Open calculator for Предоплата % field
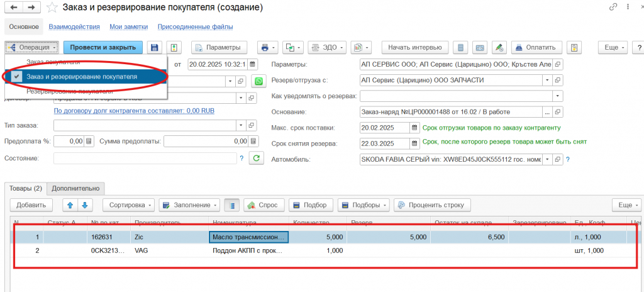The width and height of the screenshot is (644, 292). coord(89,141)
